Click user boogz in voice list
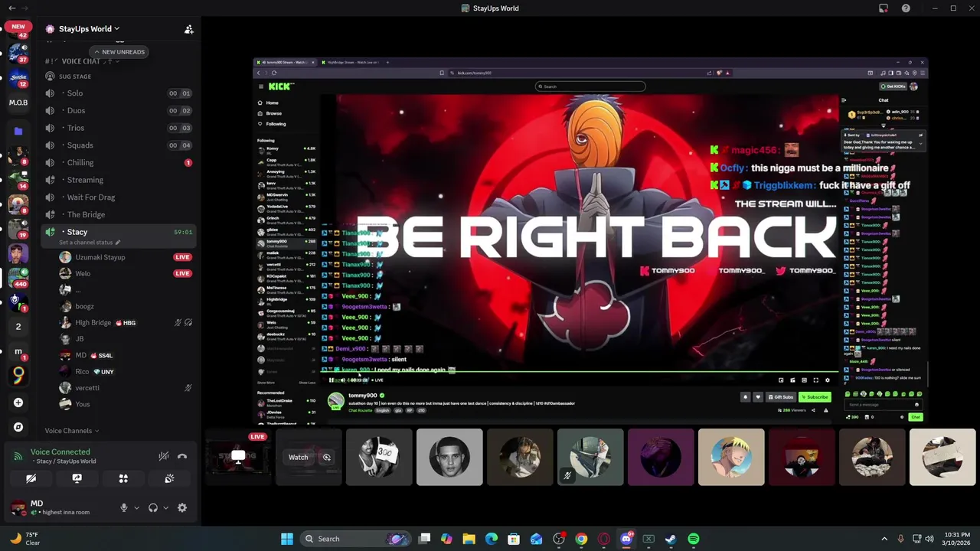 tap(84, 306)
